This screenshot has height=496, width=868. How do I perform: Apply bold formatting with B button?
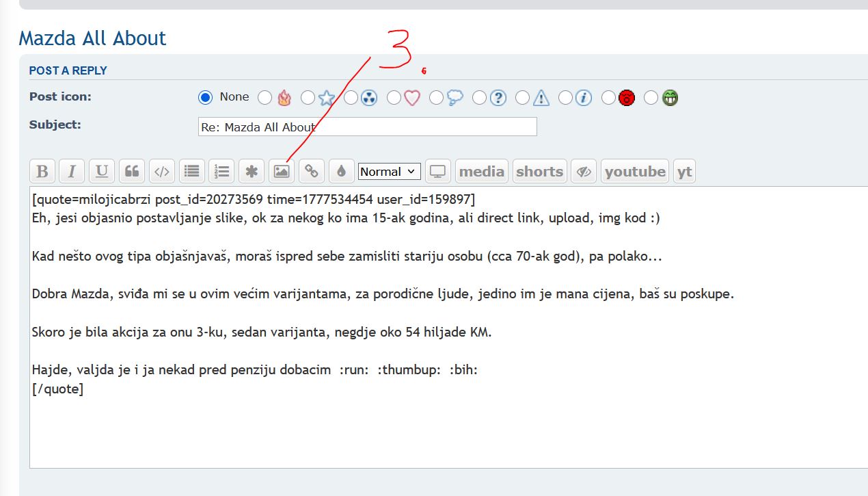click(42, 171)
